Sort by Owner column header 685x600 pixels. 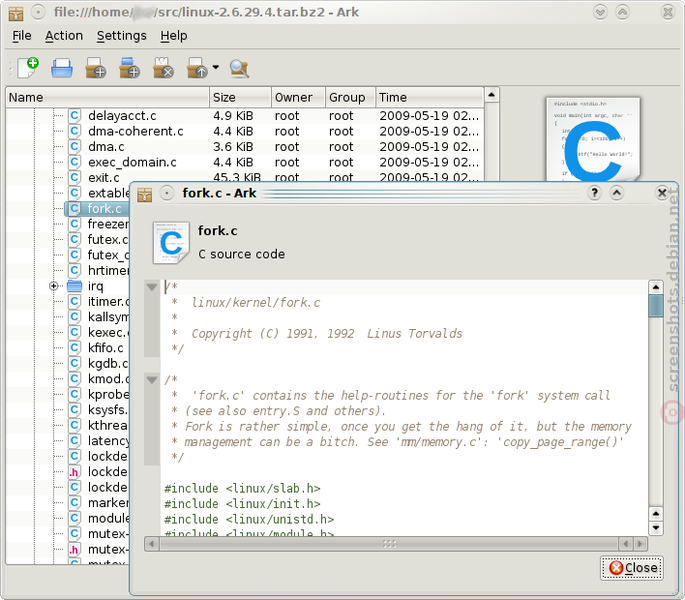298,97
